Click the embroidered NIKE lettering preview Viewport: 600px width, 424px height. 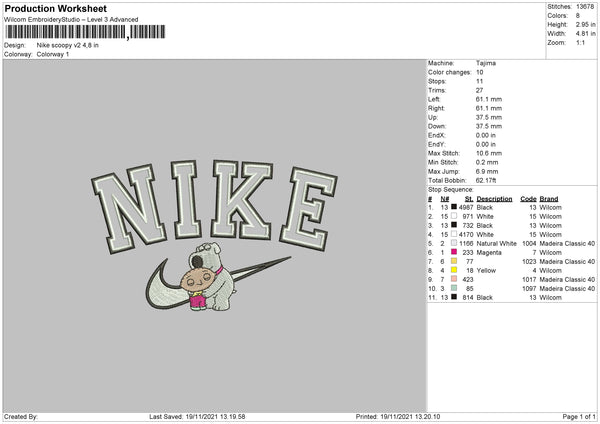pos(214,207)
